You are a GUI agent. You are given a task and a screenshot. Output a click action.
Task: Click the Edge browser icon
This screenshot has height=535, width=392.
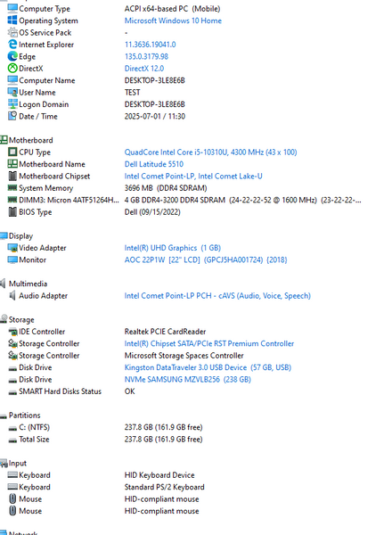[12, 56]
